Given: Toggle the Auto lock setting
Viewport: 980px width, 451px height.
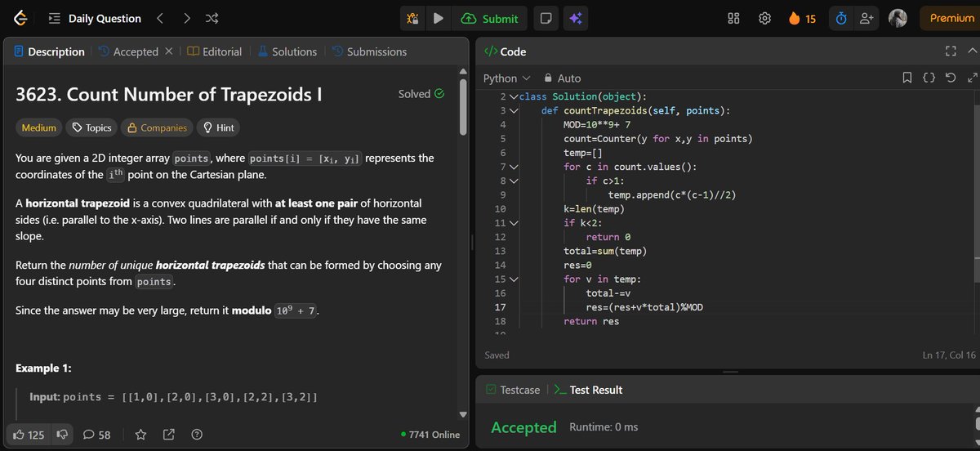Looking at the screenshot, I should [x=563, y=78].
